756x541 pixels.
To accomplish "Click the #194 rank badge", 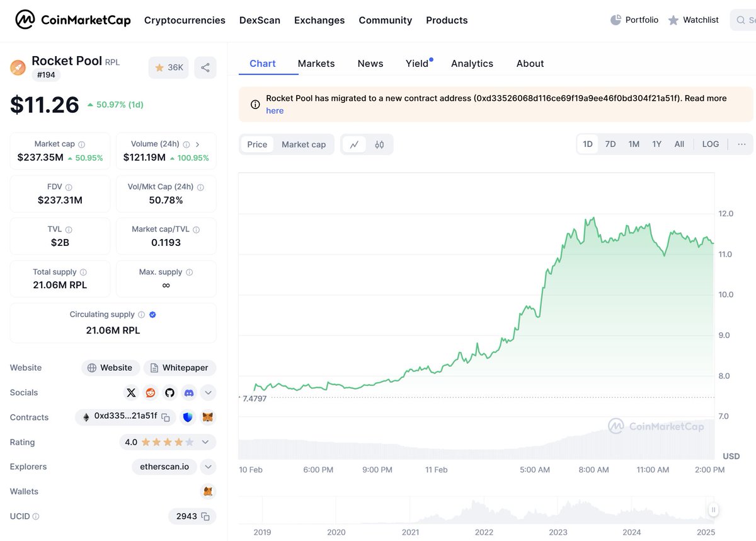I will [46, 75].
